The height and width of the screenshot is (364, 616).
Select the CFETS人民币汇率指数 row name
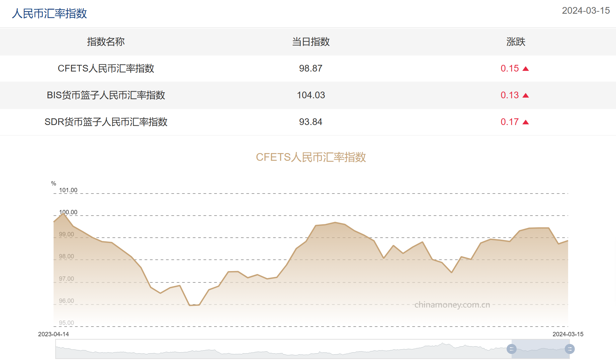106,69
